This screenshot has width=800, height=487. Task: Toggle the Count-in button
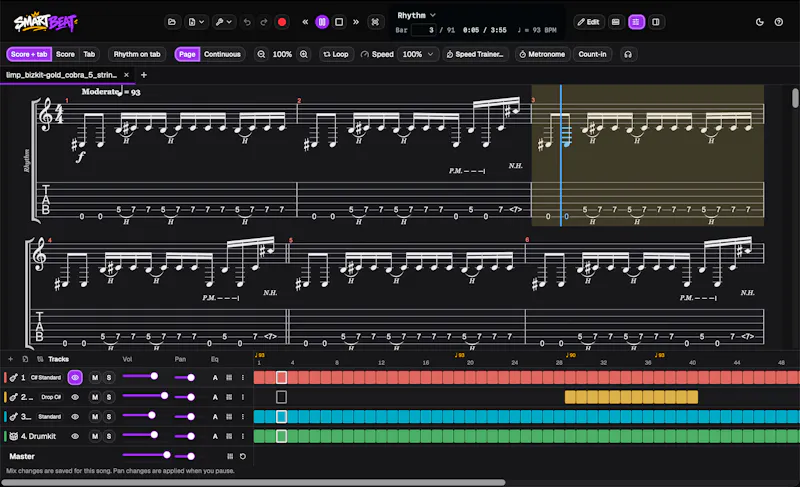click(592, 54)
